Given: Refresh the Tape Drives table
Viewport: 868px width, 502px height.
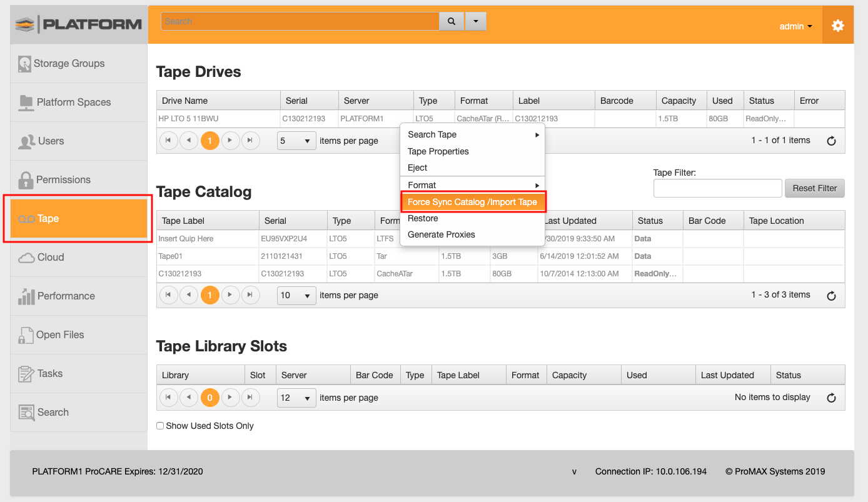Looking at the screenshot, I should [831, 141].
